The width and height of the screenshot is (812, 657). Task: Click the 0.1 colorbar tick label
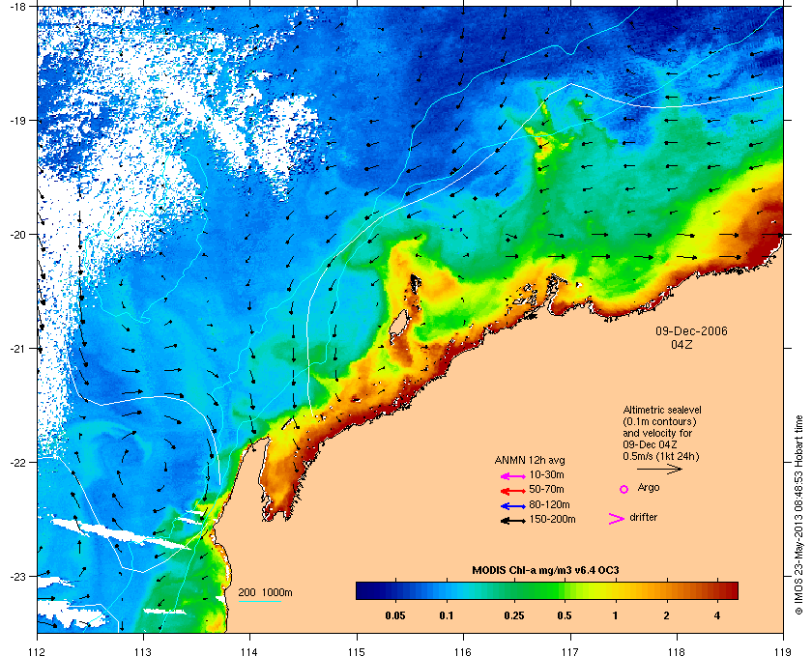[x=447, y=616]
